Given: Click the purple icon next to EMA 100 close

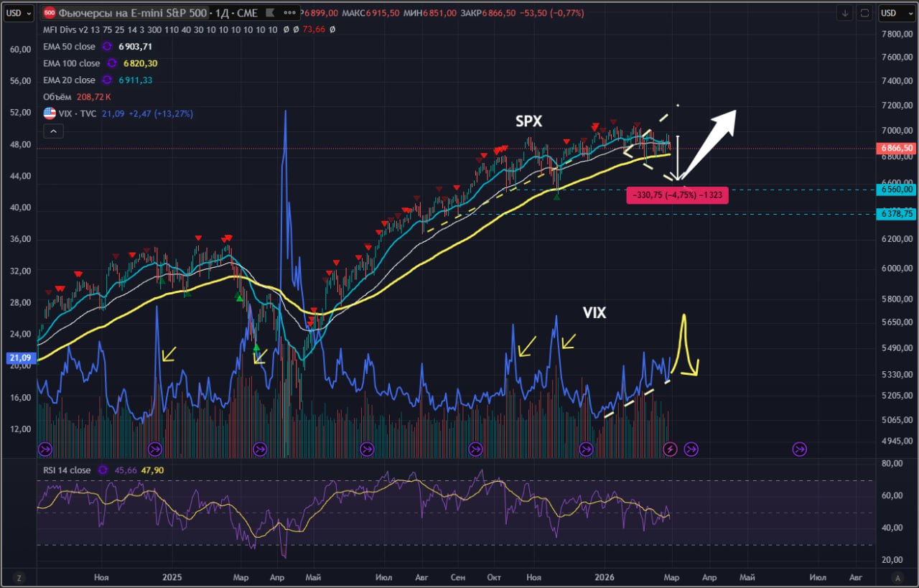Looking at the screenshot, I should pyautogui.click(x=113, y=63).
